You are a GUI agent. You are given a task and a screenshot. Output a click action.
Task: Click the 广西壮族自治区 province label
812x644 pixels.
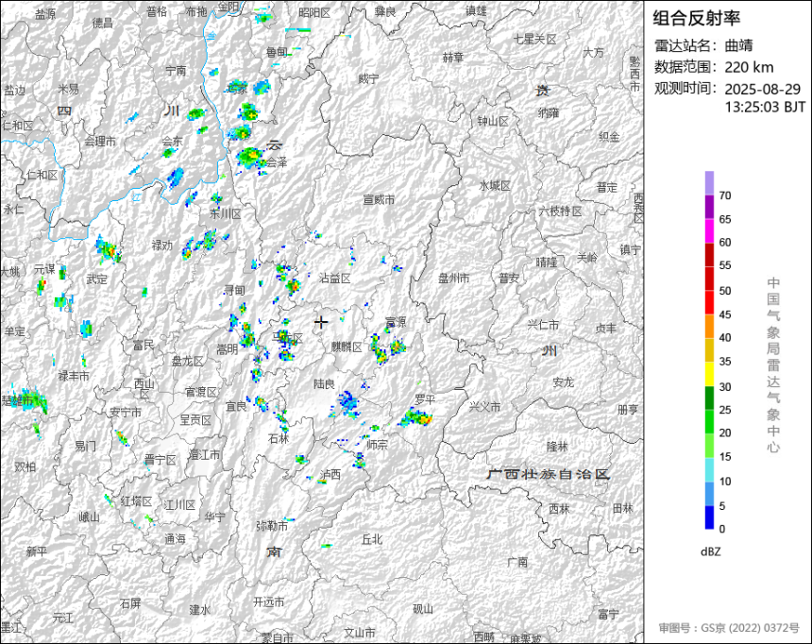pyautogui.click(x=549, y=474)
